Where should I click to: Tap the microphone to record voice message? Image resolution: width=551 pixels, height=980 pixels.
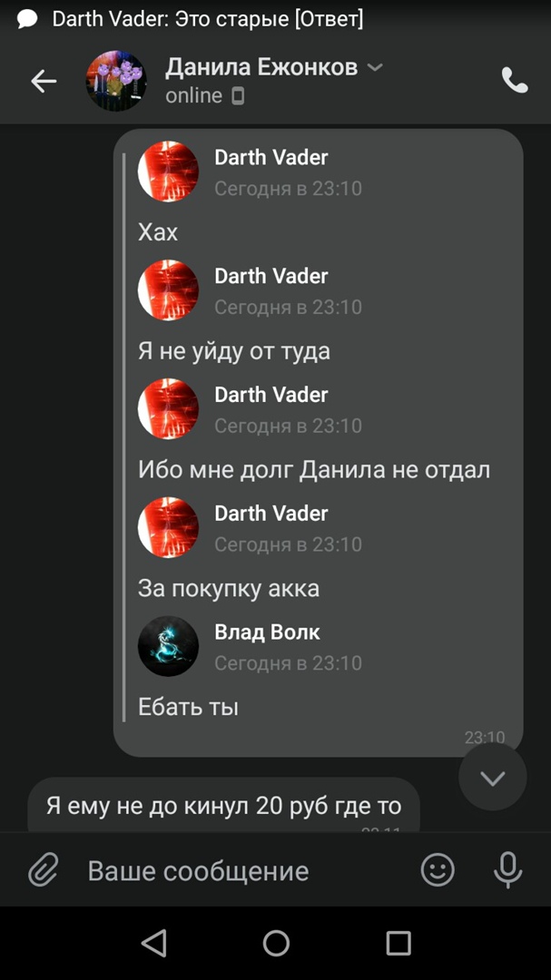pyautogui.click(x=507, y=870)
